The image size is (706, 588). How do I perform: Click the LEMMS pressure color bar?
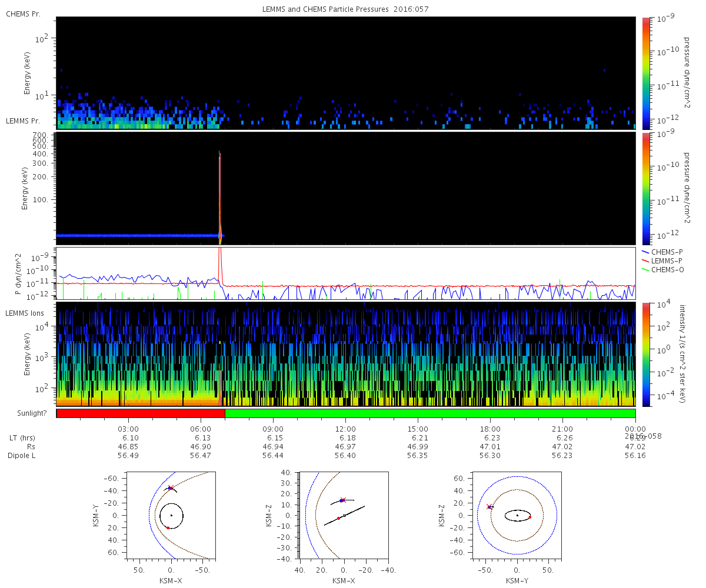tap(645, 188)
